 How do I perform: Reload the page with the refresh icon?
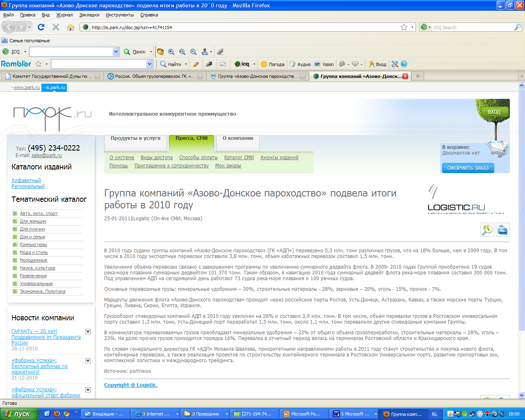click(x=41, y=27)
